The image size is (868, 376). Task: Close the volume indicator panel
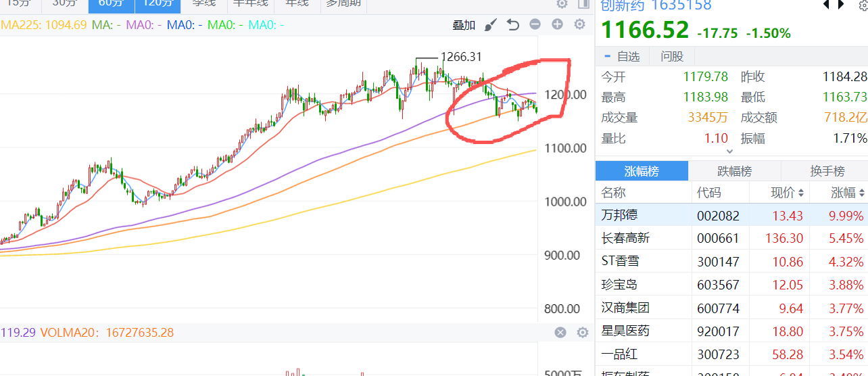(x=560, y=333)
